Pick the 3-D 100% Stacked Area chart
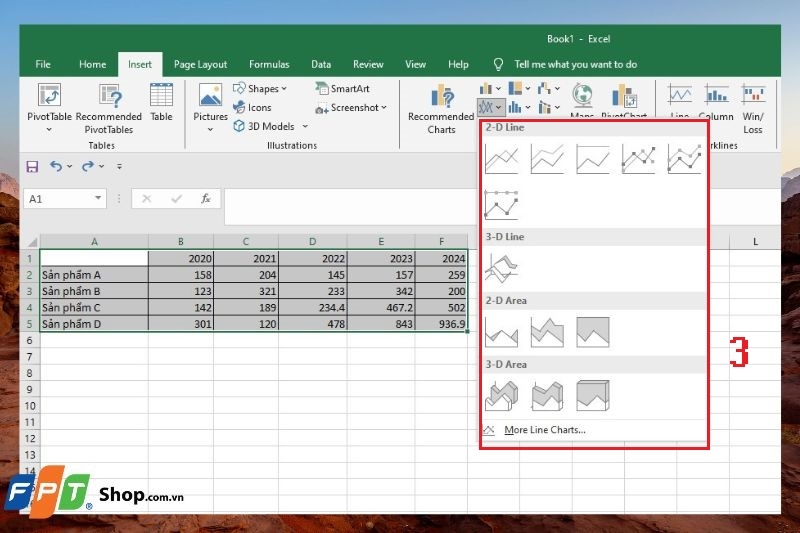 (592, 395)
